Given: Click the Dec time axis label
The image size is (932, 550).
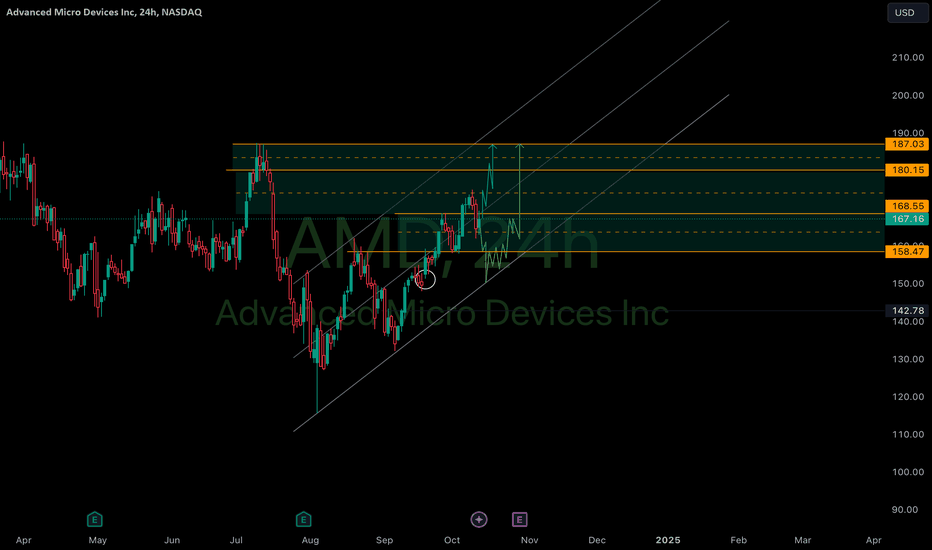Looking at the screenshot, I should (597, 540).
